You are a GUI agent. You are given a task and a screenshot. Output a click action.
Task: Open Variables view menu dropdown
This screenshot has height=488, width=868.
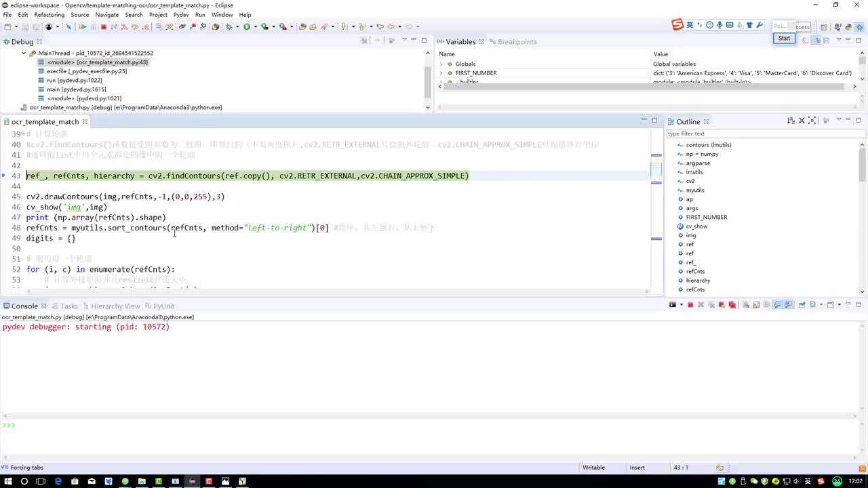coord(839,40)
